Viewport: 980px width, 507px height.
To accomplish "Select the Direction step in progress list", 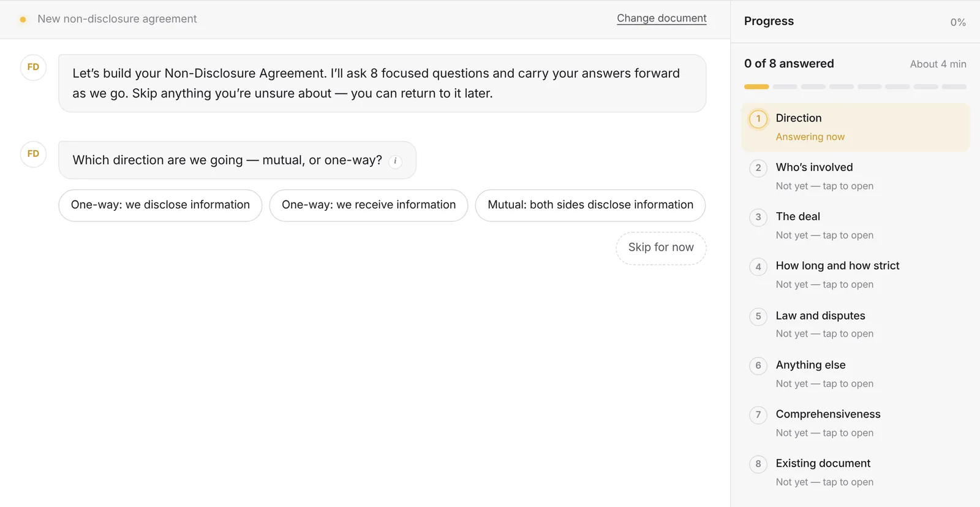I will pyautogui.click(x=856, y=127).
